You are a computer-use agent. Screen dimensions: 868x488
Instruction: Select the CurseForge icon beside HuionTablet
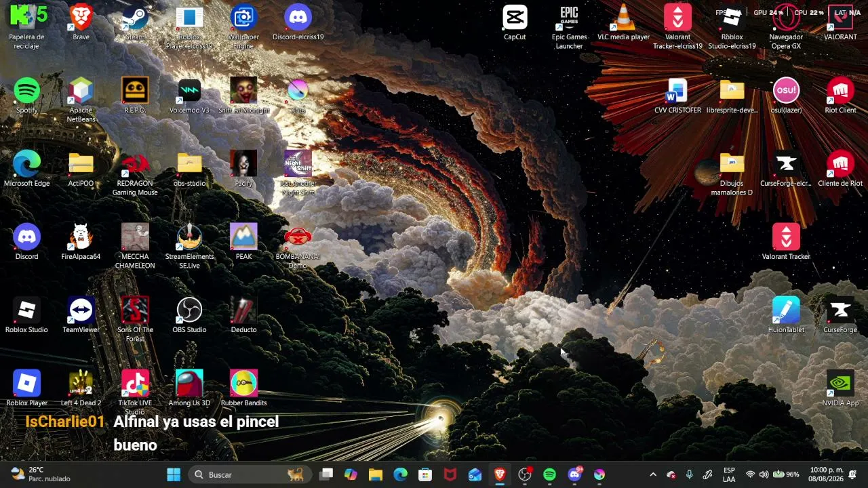click(x=840, y=315)
